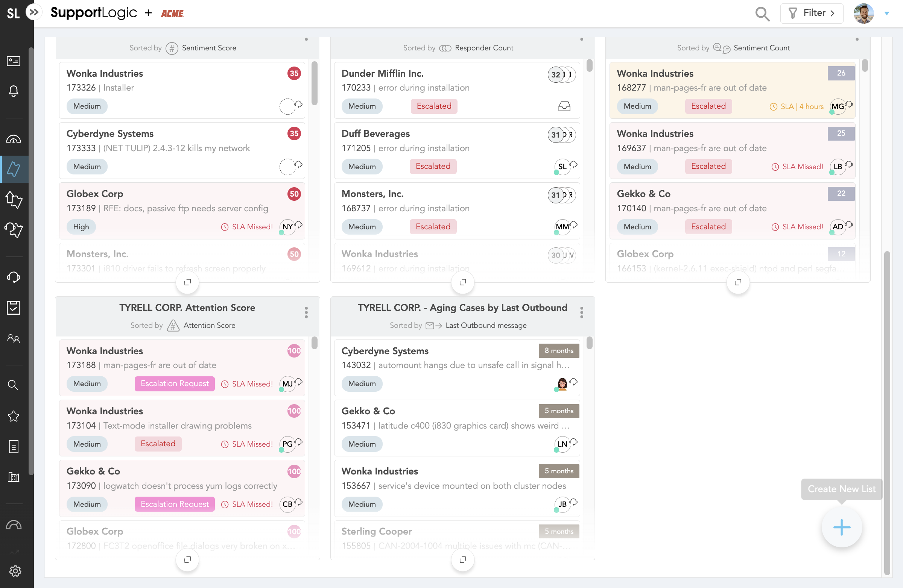This screenshot has height=588, width=903.
Task: Click NY assignee avatar on Globex Corp case
Action: point(287,227)
